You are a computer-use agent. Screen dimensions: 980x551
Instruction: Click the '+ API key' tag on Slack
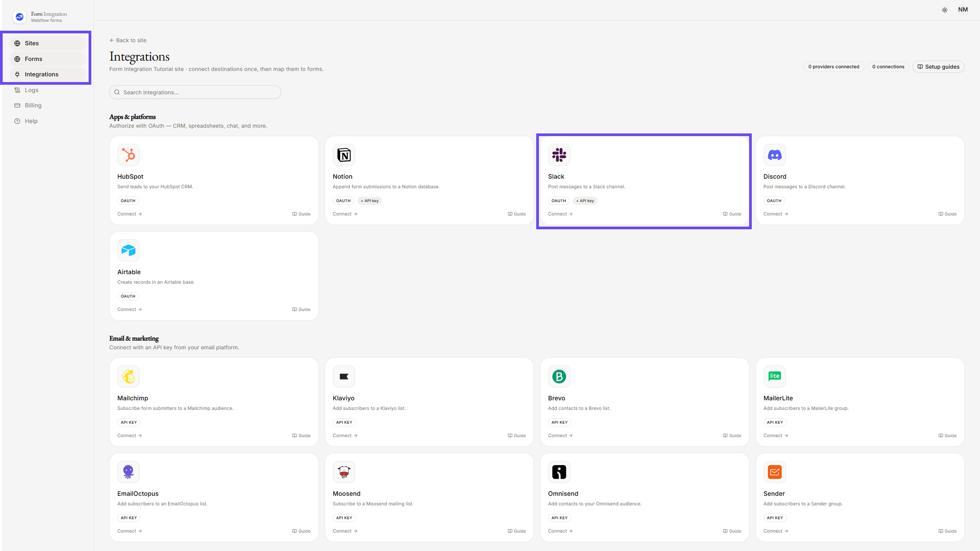click(585, 201)
